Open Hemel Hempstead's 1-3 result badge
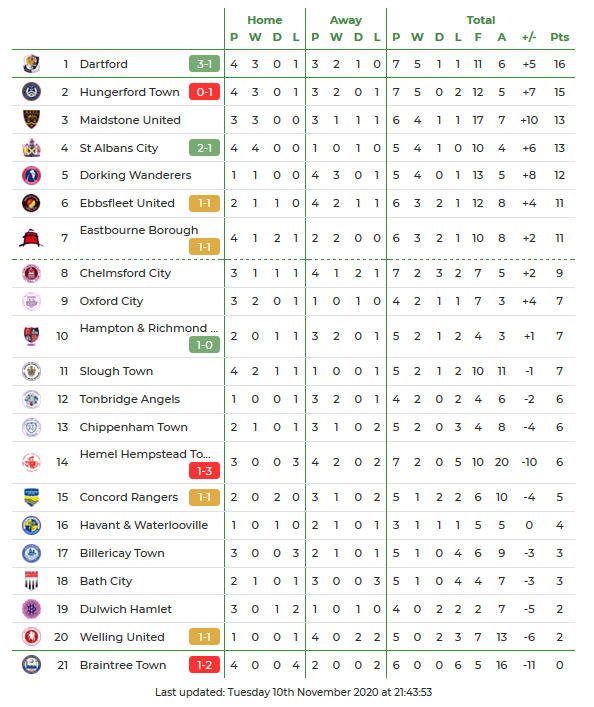Screen dimensions: 594x707 tap(204, 471)
